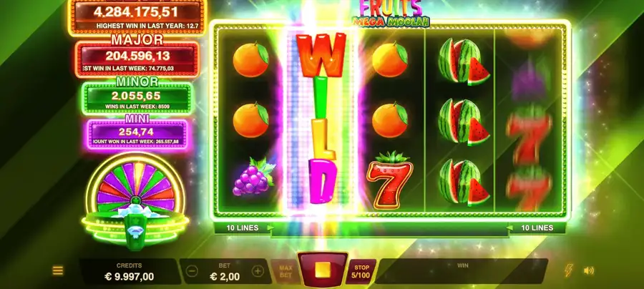Image resolution: width=644 pixels, height=289 pixels.
Task: Click the right 10 Lines indicator
Action: click(537, 227)
